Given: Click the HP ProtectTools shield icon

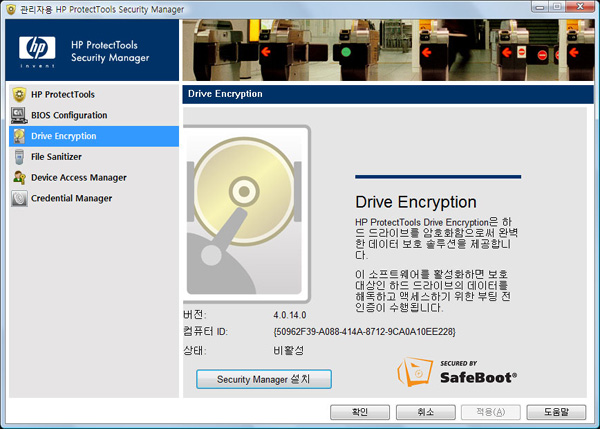Looking at the screenshot, I should 19,95.
